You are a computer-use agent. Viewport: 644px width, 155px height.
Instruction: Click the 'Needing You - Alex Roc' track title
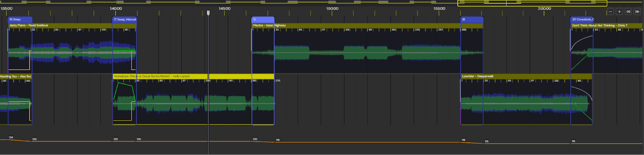pos(15,76)
